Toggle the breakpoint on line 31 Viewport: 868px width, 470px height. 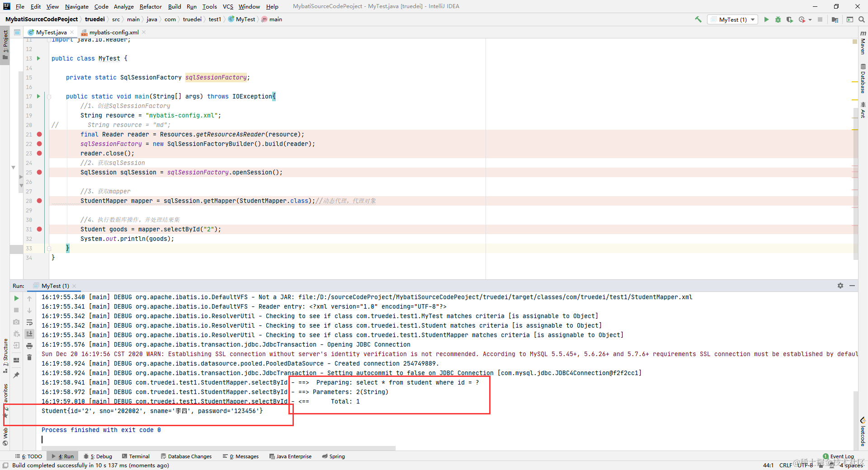click(x=39, y=229)
